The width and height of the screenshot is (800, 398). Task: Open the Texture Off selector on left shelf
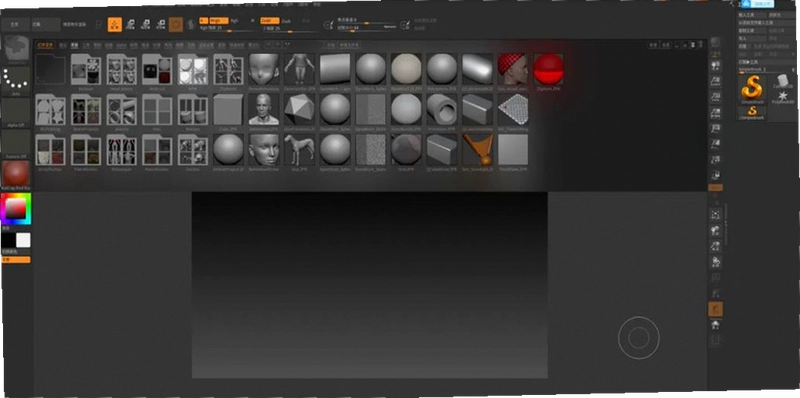[x=16, y=143]
